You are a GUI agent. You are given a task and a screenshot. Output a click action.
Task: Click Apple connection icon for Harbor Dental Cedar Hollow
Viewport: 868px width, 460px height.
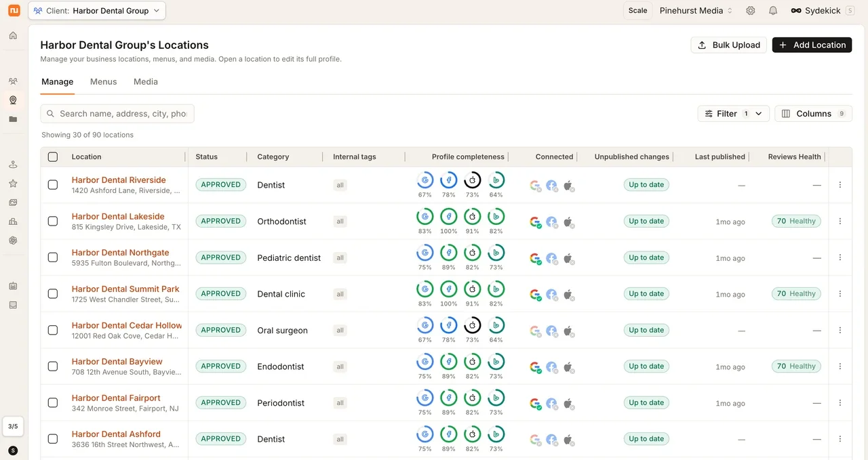568,331
